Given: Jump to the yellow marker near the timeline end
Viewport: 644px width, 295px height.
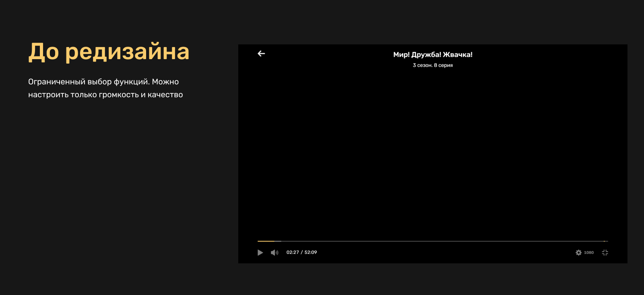Looking at the screenshot, I should pyautogui.click(x=605, y=241).
